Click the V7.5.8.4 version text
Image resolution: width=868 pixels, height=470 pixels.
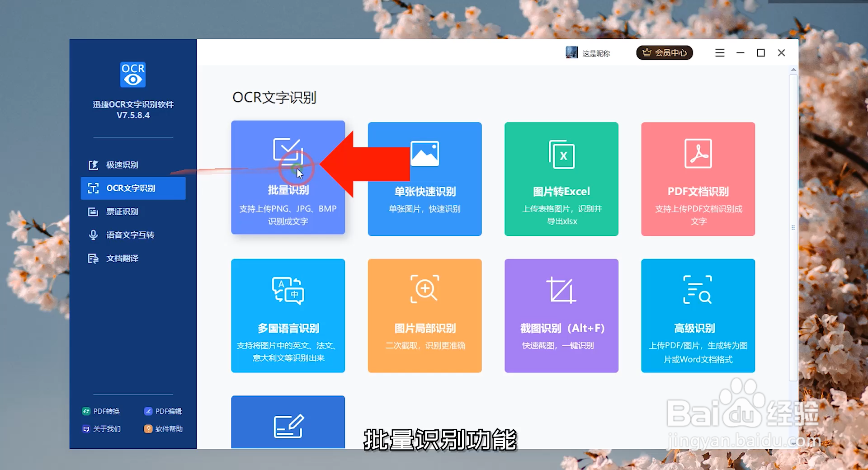[x=133, y=115]
